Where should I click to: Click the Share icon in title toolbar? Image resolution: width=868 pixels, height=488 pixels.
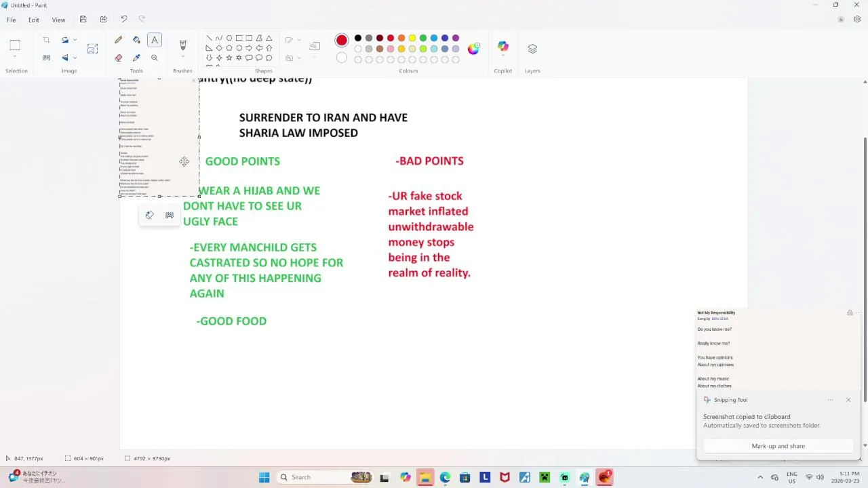(x=103, y=20)
